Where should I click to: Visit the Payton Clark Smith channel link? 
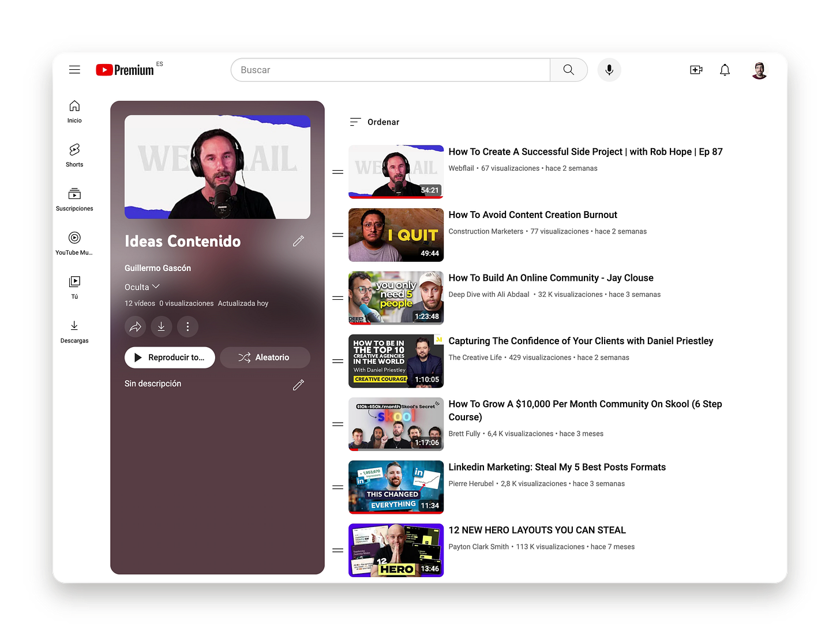coord(479,547)
